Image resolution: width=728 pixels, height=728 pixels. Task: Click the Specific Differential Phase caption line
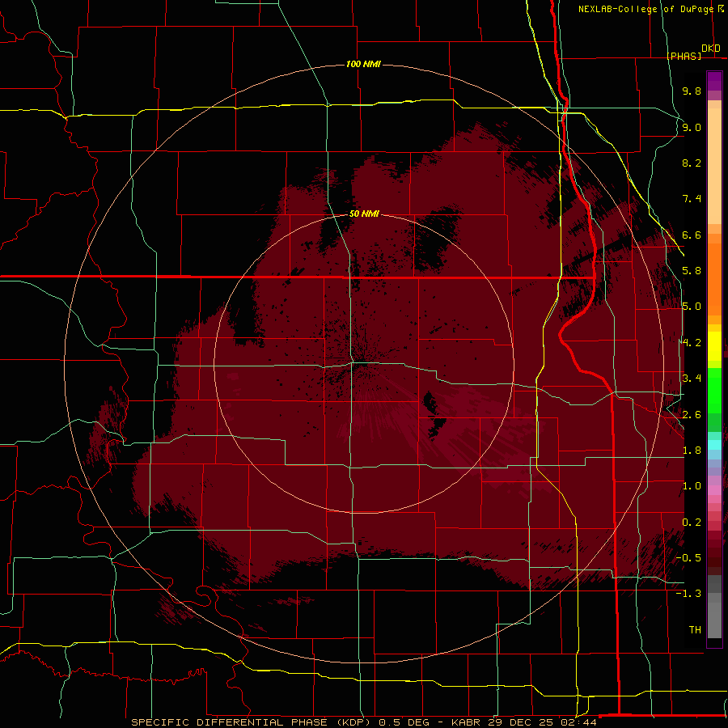(x=363, y=722)
